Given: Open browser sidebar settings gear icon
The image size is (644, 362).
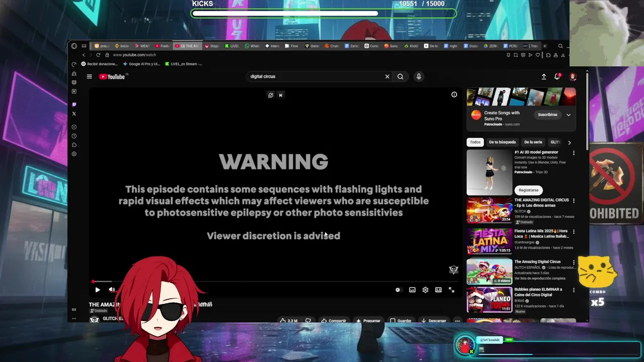Looking at the screenshot, I should pos(74,154).
